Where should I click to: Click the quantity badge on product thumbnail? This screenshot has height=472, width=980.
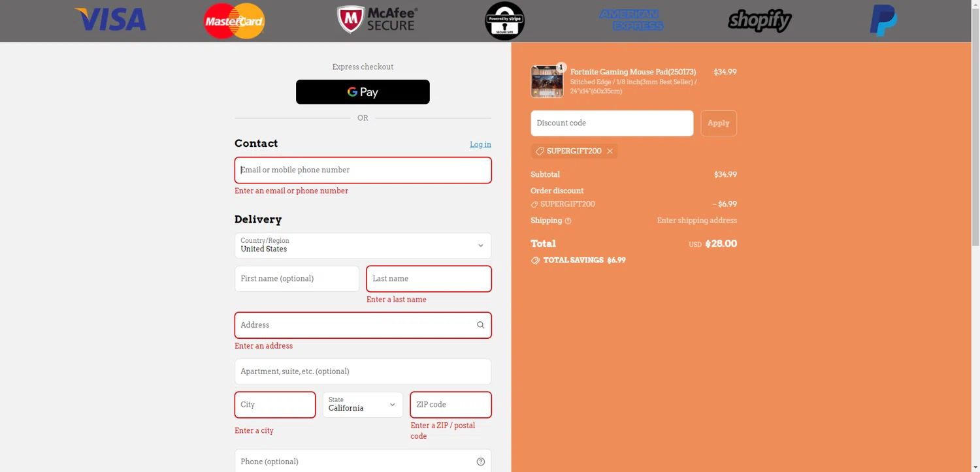[561, 67]
